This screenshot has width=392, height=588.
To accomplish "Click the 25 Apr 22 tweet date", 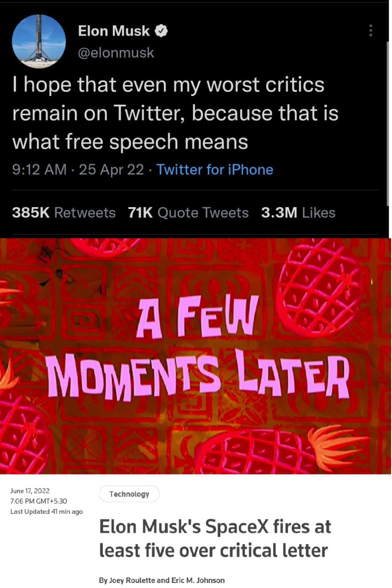I will tap(111, 170).
